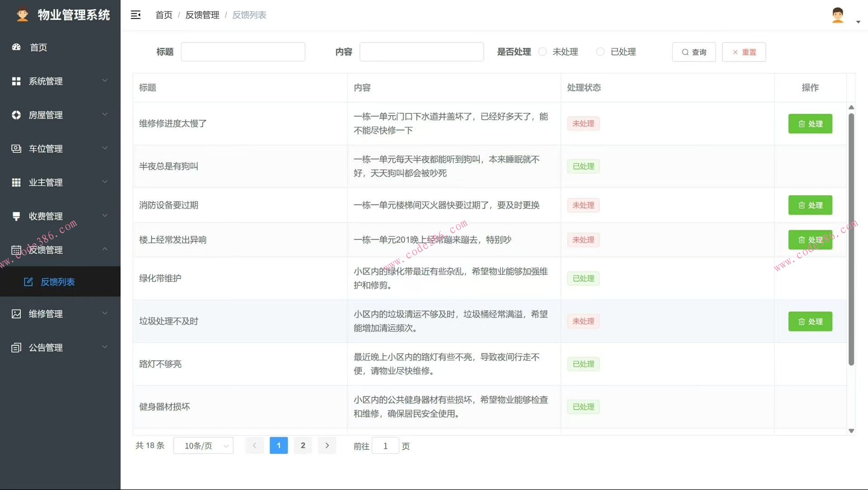Click 处理 on the 消防设备要过期 row
This screenshot has height=490, width=868.
click(810, 205)
